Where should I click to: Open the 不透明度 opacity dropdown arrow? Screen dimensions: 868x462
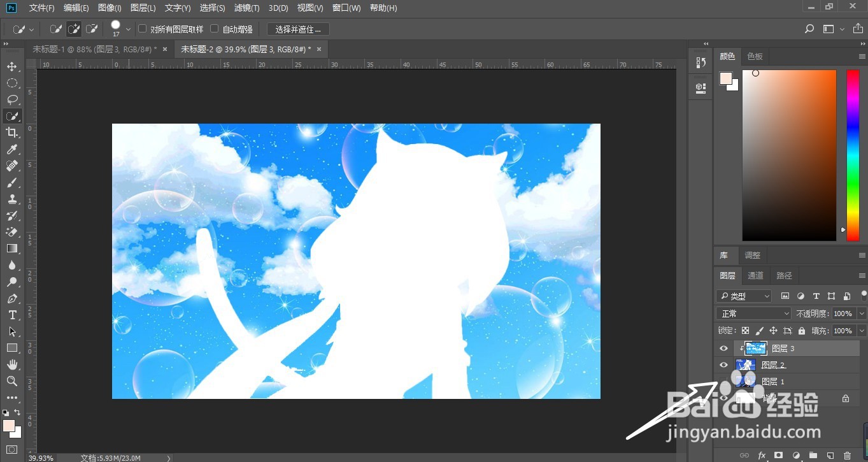click(x=862, y=314)
